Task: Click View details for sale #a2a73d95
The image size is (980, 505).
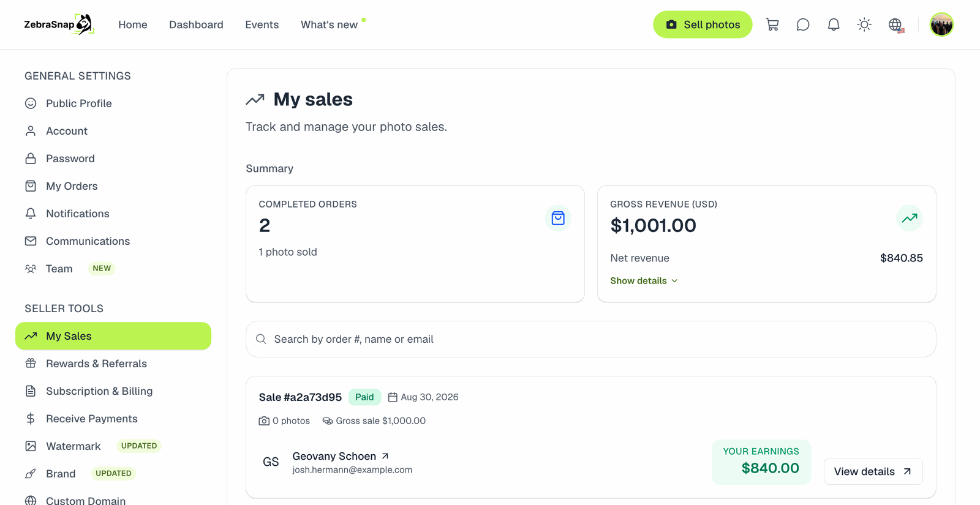Action: tap(873, 471)
